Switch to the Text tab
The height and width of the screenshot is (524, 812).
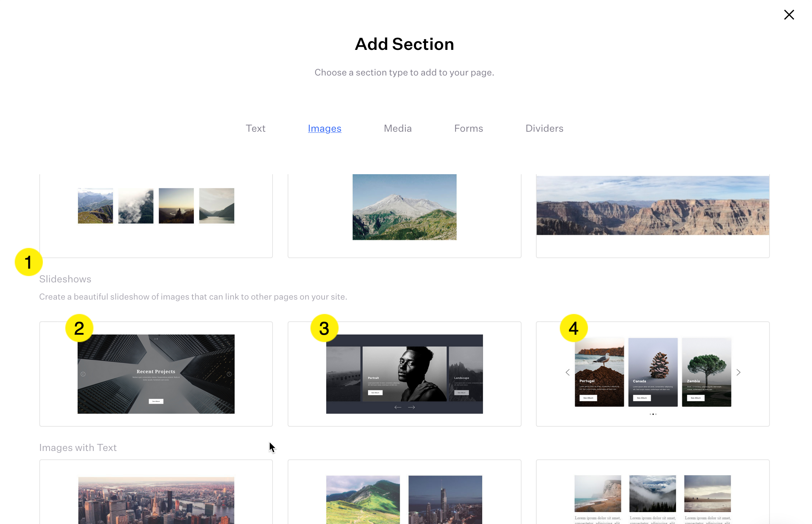(x=255, y=128)
